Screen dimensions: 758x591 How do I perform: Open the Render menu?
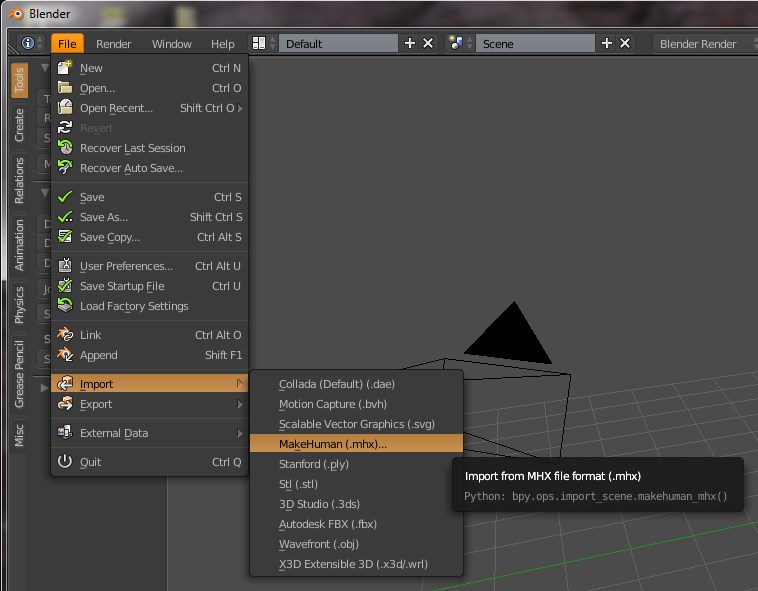[x=113, y=44]
